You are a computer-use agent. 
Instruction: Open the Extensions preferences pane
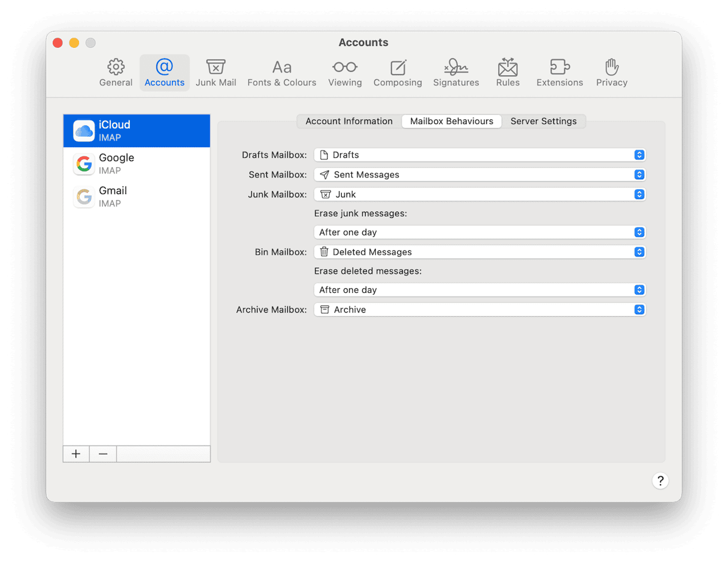click(559, 73)
